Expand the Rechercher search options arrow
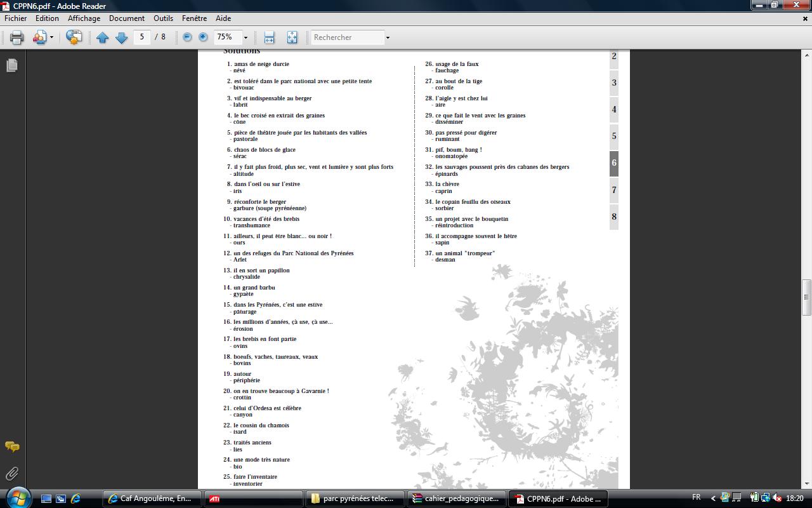This screenshot has width=812, height=508. click(x=388, y=37)
